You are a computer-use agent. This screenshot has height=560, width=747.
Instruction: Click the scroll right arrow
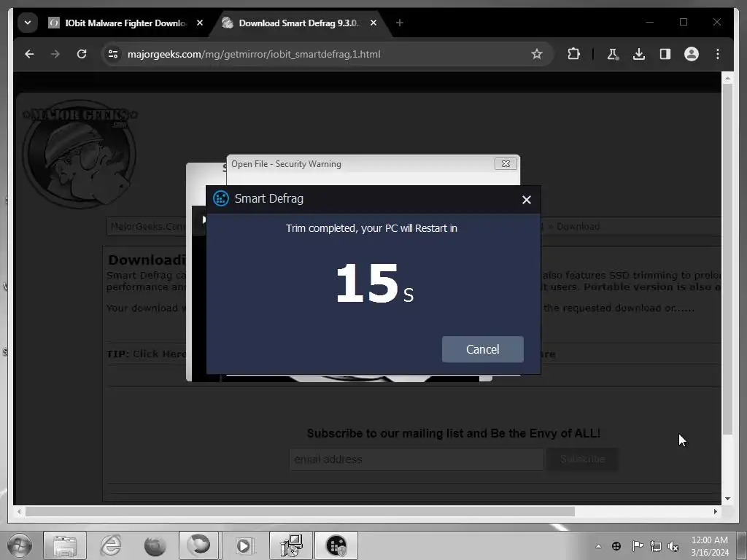[x=716, y=511]
